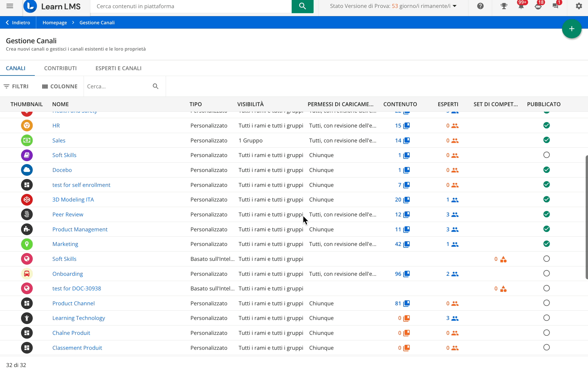Screen dimensions: 588x372
Task: Publish the Product Channel row
Action: coord(547,303)
